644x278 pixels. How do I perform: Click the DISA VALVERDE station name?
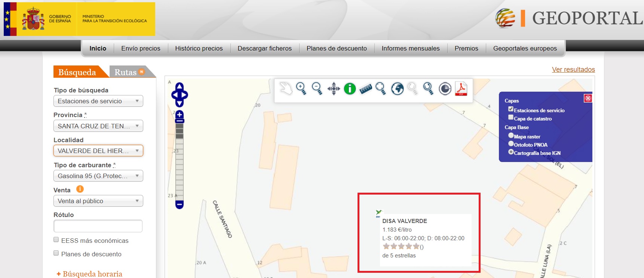point(405,221)
